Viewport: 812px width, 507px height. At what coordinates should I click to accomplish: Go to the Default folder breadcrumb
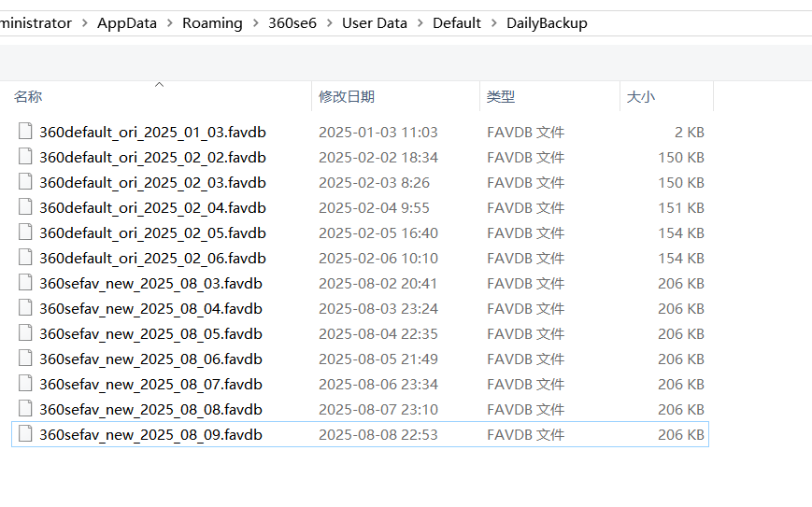pos(457,23)
